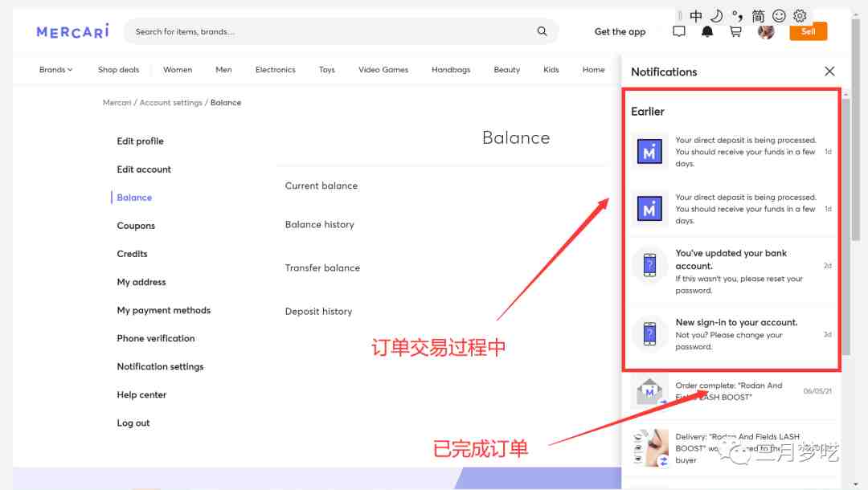Open the messages chat icon
This screenshot has height=490, width=868.
coord(678,31)
